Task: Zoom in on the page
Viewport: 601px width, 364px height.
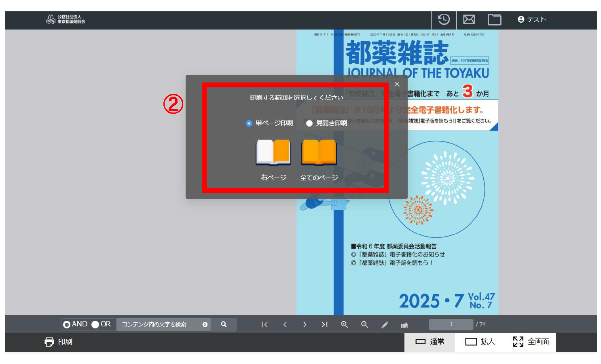Action: coord(345,324)
